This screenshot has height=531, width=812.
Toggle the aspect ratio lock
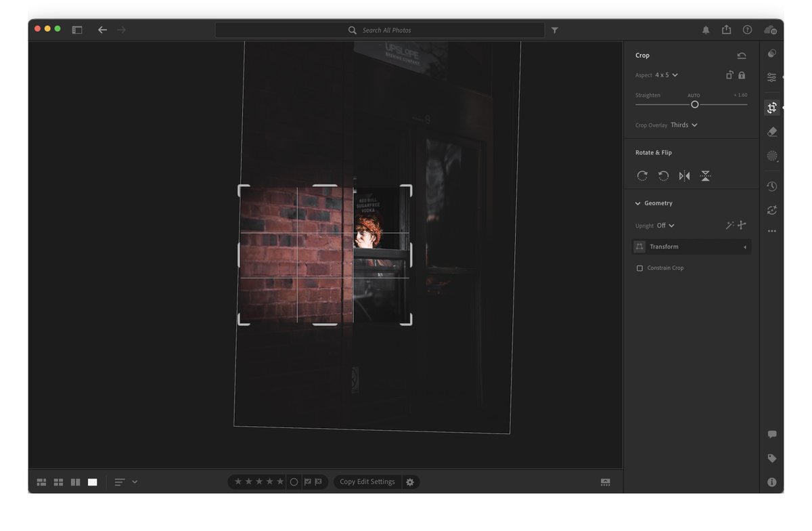[x=742, y=75]
